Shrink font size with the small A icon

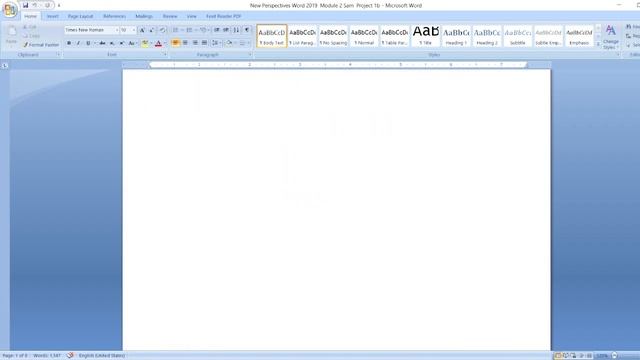point(151,30)
